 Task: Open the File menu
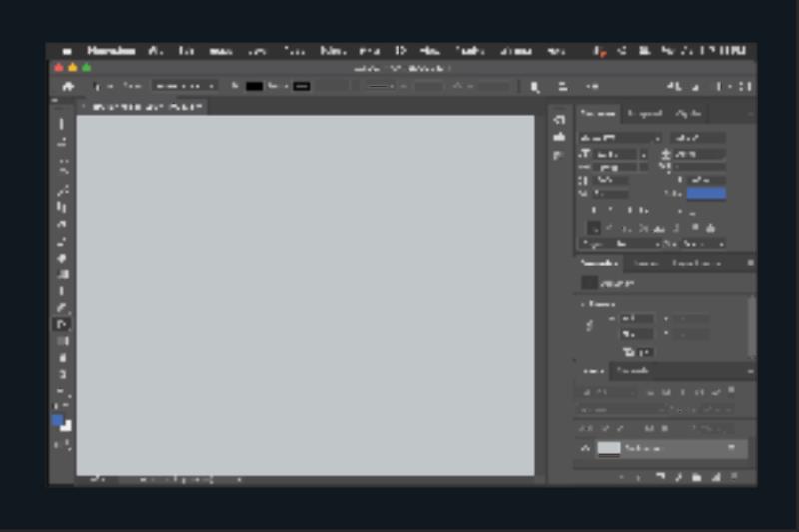[x=155, y=50]
